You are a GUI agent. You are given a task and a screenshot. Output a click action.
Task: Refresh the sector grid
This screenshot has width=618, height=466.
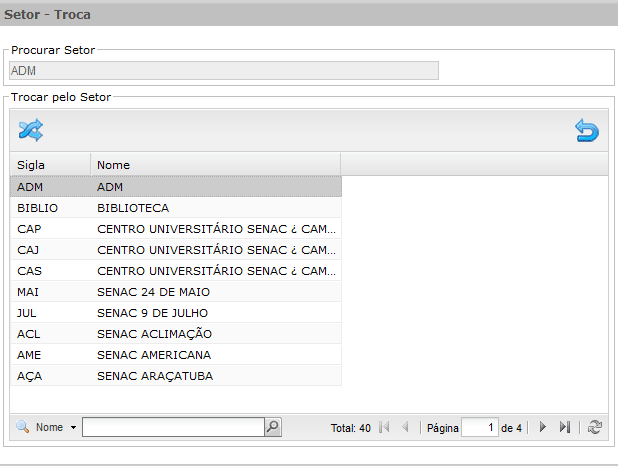[594, 427]
